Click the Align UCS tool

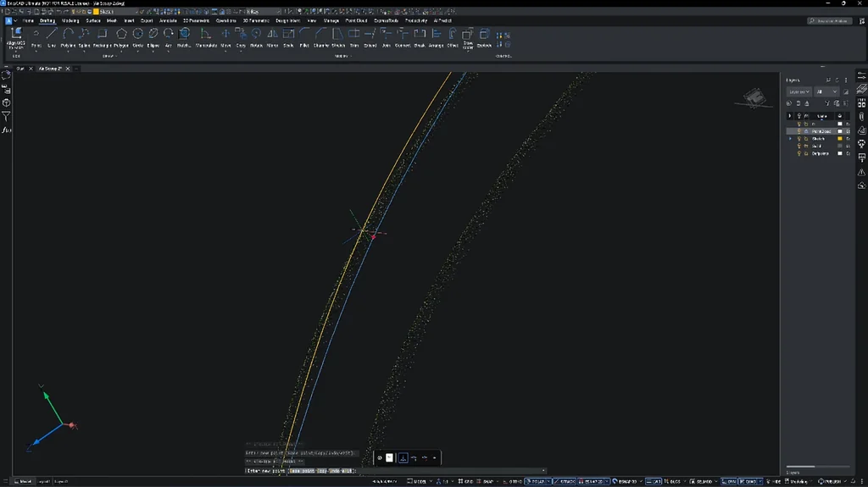(15, 39)
